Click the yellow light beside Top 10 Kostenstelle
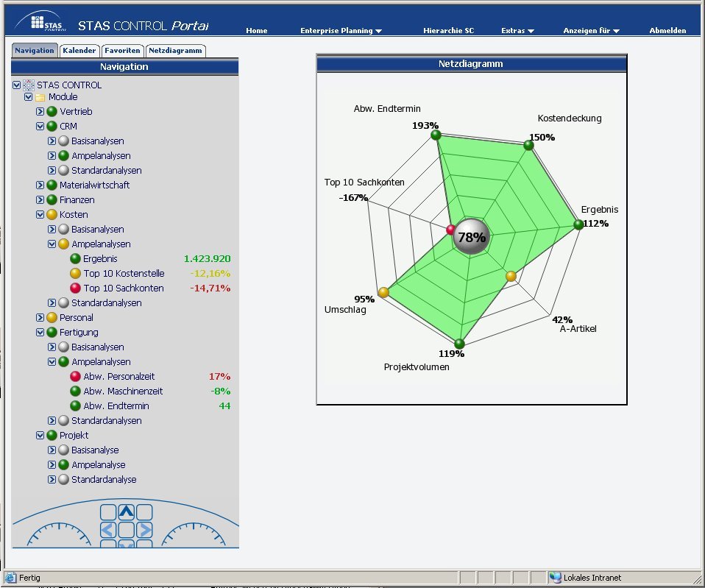Viewport: 705px width, 588px height. (76, 273)
